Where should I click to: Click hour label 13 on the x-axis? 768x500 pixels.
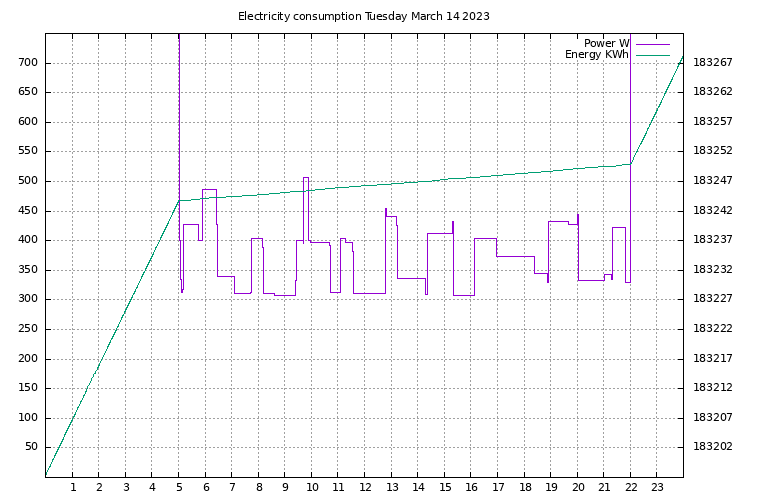[392, 487]
